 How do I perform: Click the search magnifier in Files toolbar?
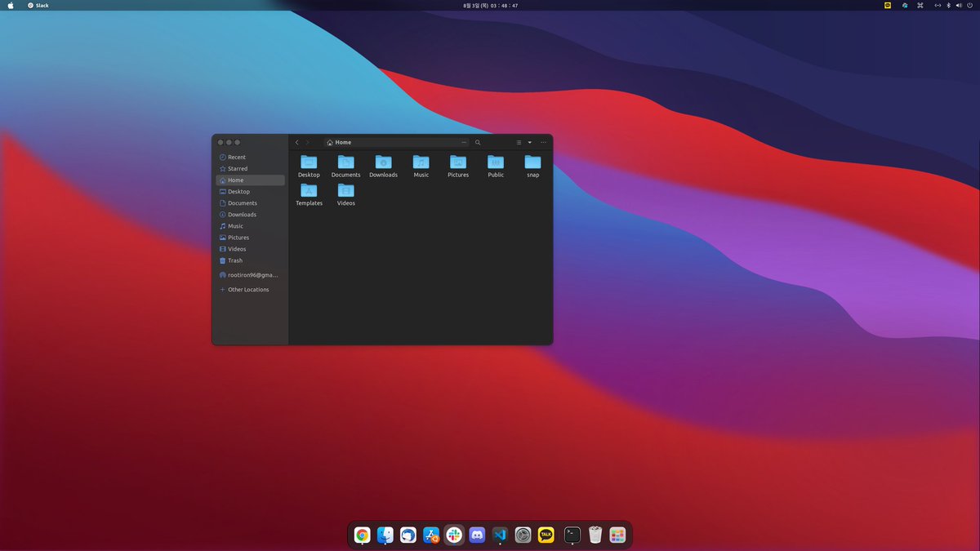tap(478, 142)
